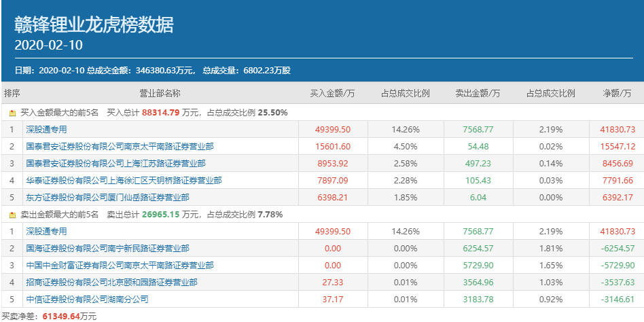Click the 净额/万 column header
The image size is (644, 322).
tap(618, 93)
